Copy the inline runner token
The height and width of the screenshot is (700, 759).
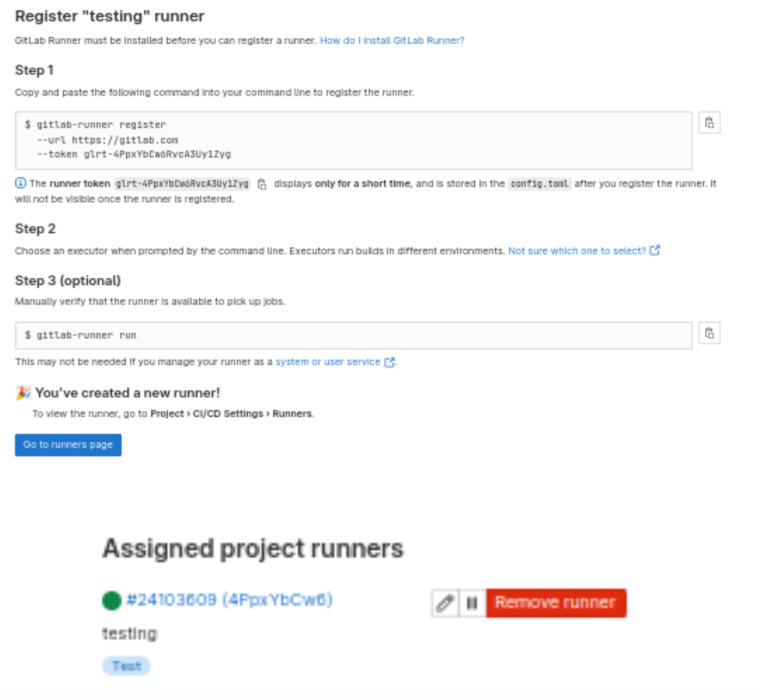[x=262, y=184]
